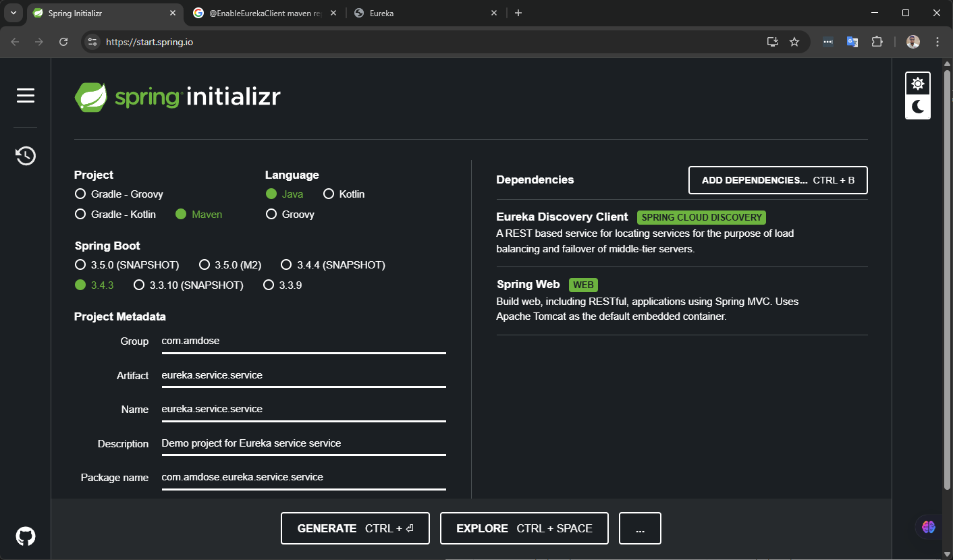Open the hamburger menu in sidebar

pyautogui.click(x=26, y=96)
